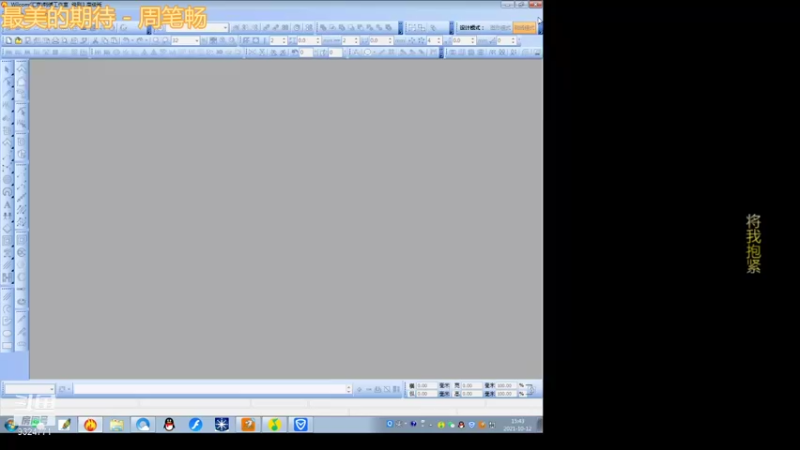800x450 pixels.
Task: Select the letter A text tool
Action: pyautogui.click(x=7, y=205)
